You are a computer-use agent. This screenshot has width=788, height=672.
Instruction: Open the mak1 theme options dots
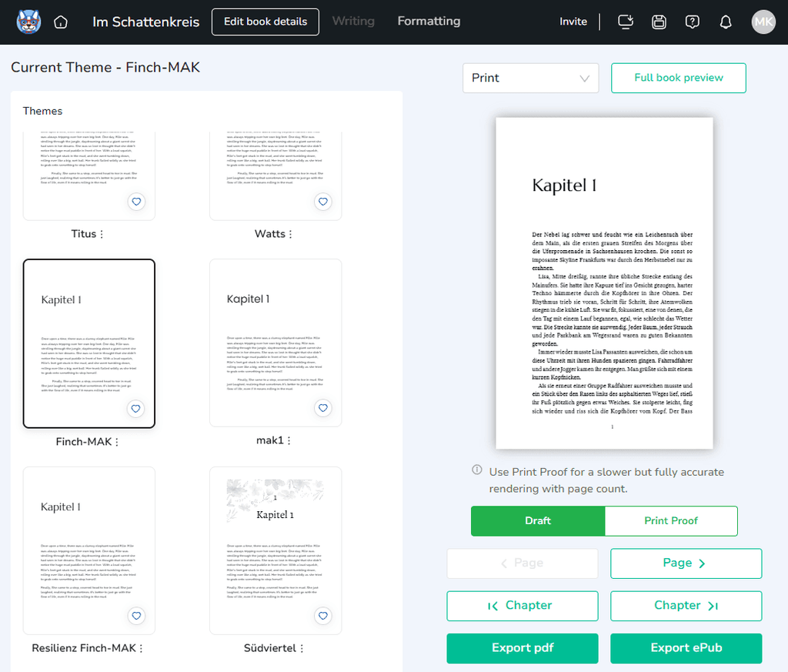(x=289, y=440)
